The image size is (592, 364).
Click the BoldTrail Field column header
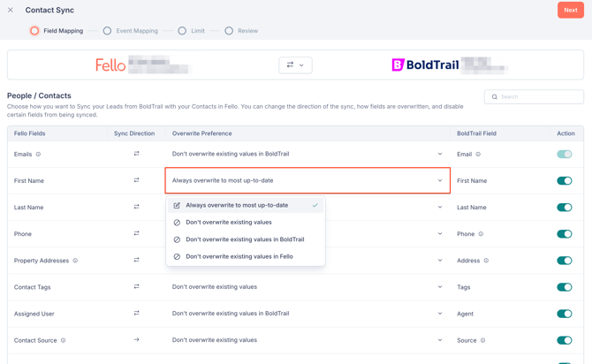click(476, 133)
